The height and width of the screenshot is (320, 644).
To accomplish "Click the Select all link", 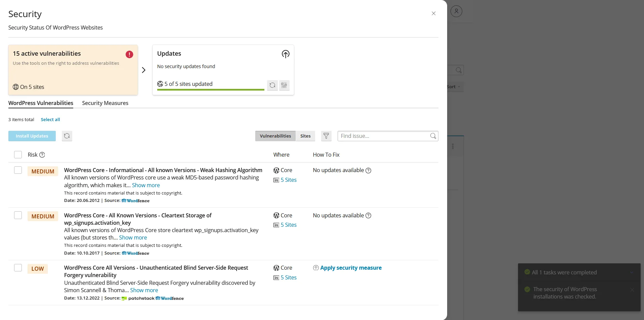I will click(50, 119).
